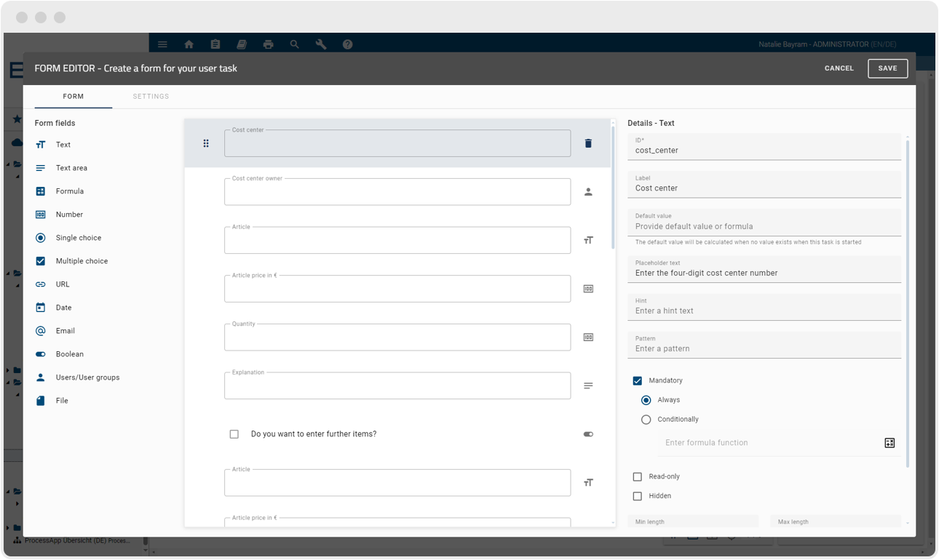
Task: Open the book icon in top toolbar
Action: 242,44
